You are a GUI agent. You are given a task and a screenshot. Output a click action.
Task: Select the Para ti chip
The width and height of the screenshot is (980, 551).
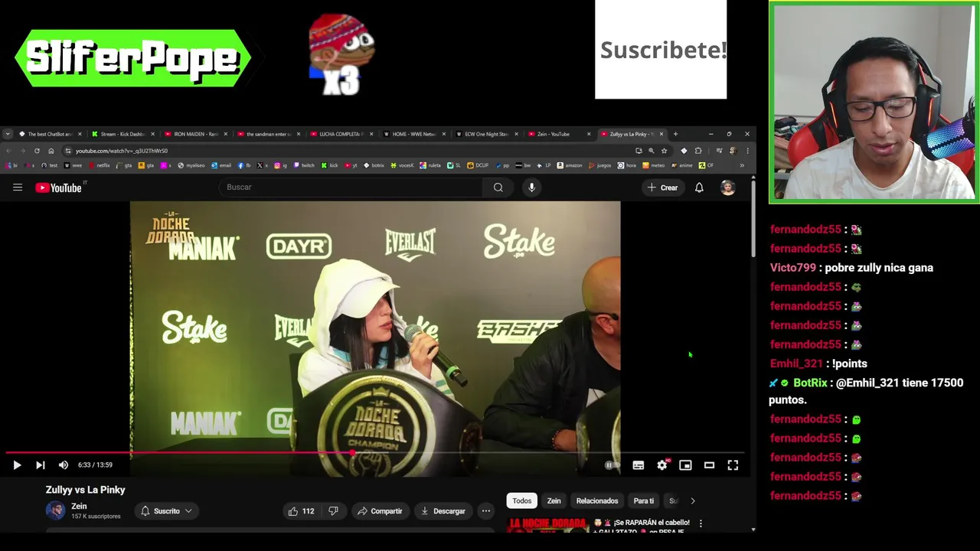click(644, 500)
